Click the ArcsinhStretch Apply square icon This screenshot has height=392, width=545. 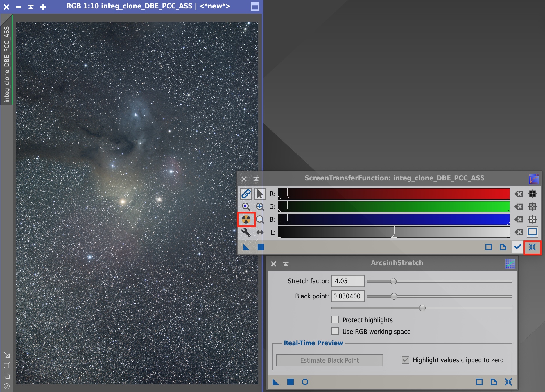[x=290, y=382]
